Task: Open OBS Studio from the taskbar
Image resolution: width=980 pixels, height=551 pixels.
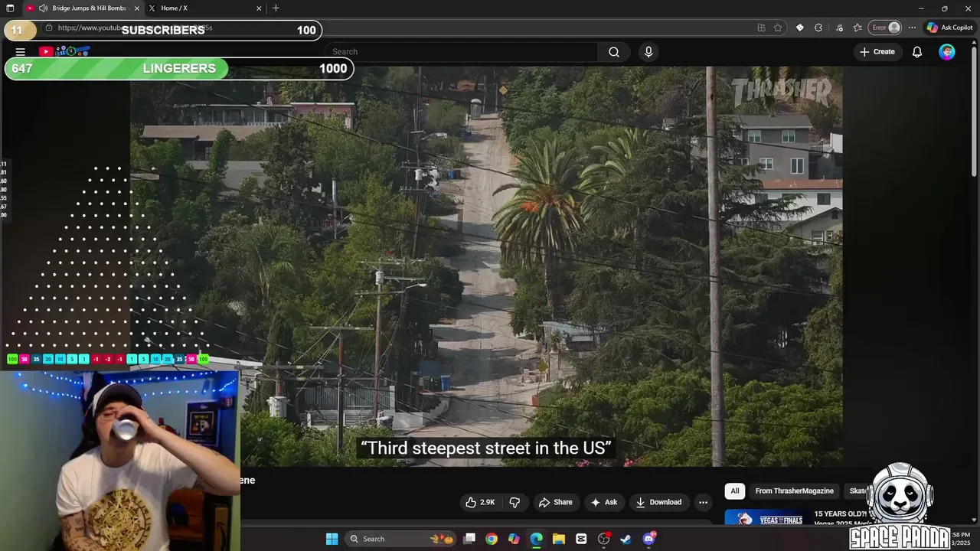Action: 603,539
